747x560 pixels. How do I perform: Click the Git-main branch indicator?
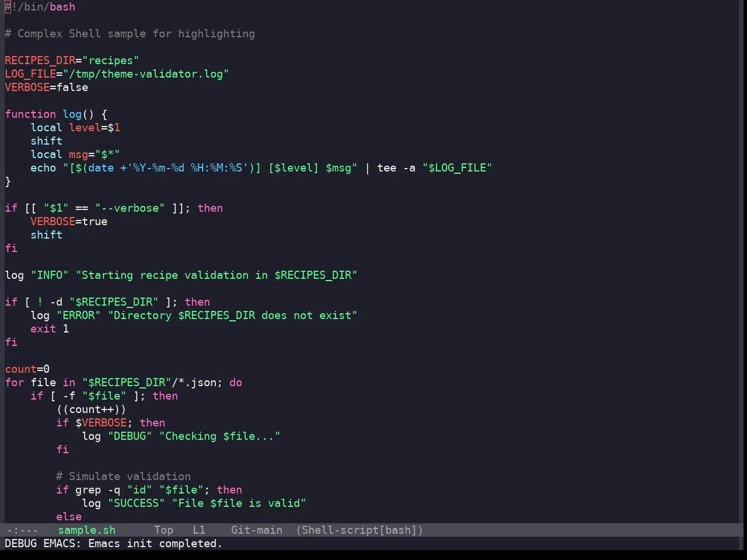(x=257, y=530)
